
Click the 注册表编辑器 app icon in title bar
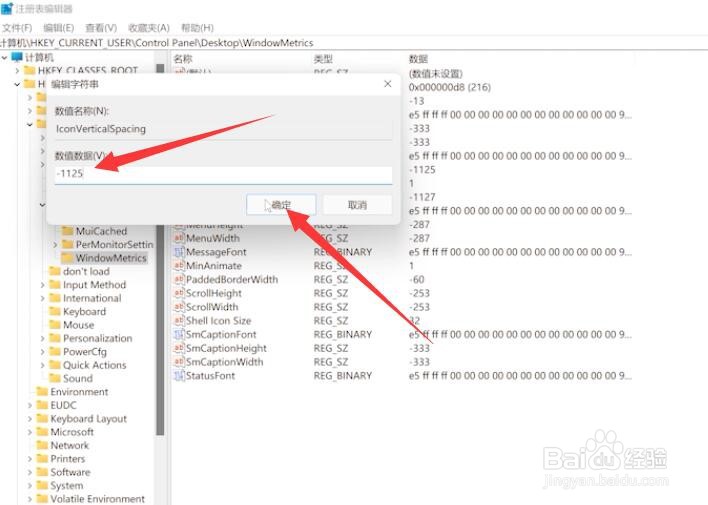tap(7, 9)
